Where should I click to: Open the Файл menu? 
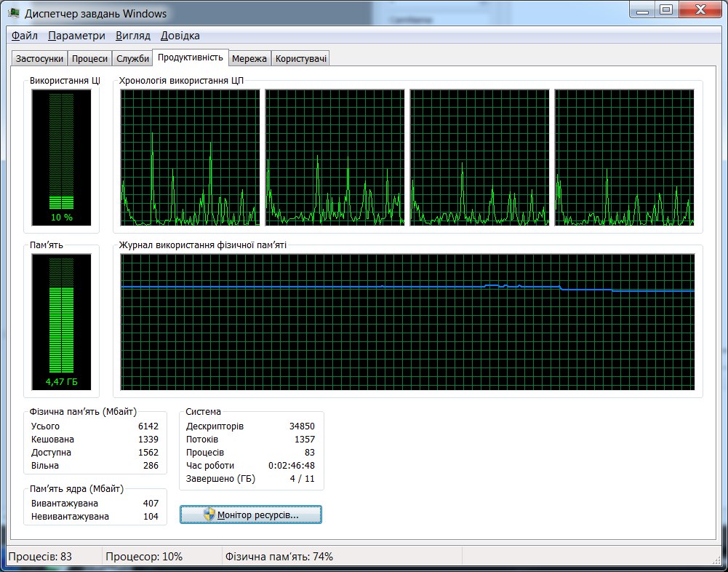pos(24,36)
